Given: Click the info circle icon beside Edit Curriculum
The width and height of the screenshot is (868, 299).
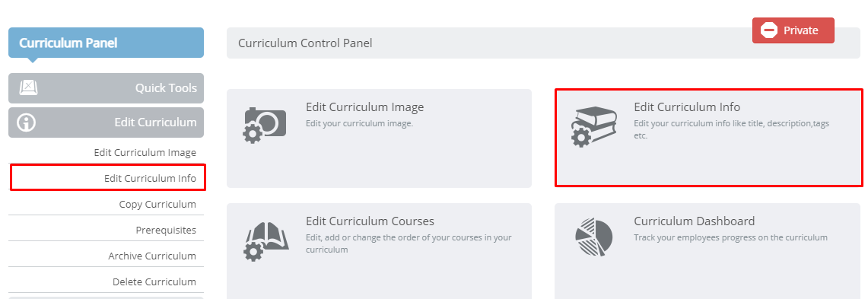Looking at the screenshot, I should pyautogui.click(x=27, y=122).
